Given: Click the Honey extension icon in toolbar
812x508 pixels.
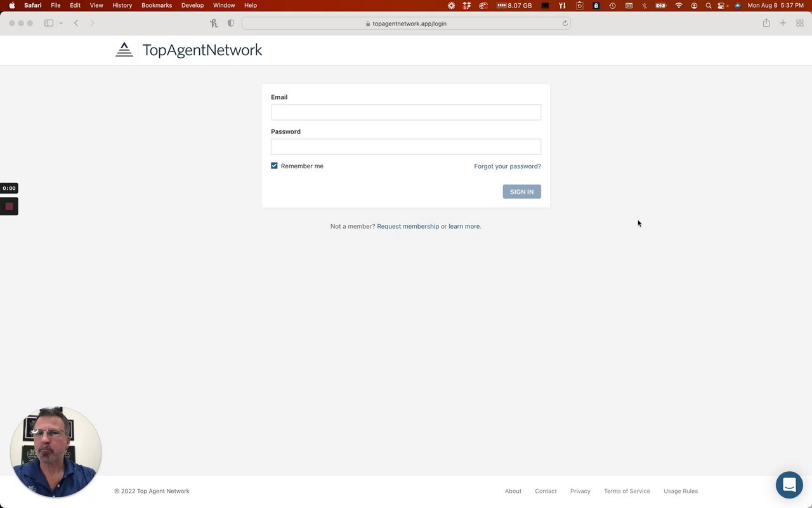Looking at the screenshot, I should (214, 23).
